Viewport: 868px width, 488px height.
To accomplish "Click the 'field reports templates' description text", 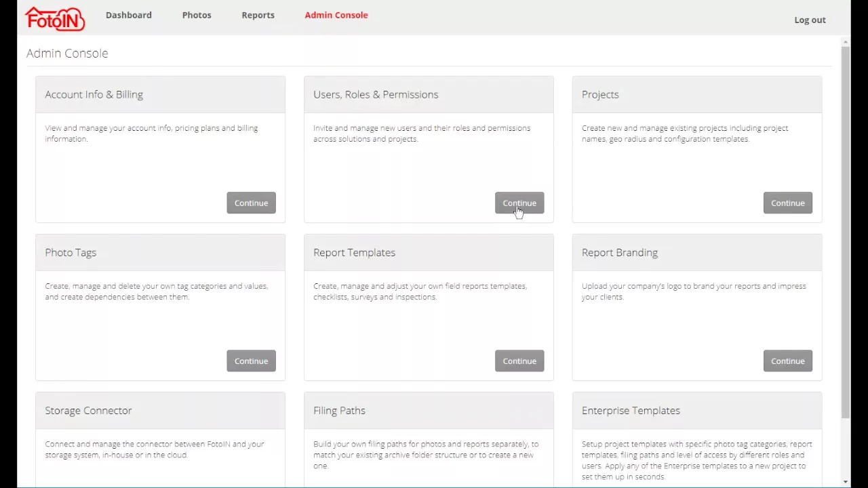I will pos(420,291).
